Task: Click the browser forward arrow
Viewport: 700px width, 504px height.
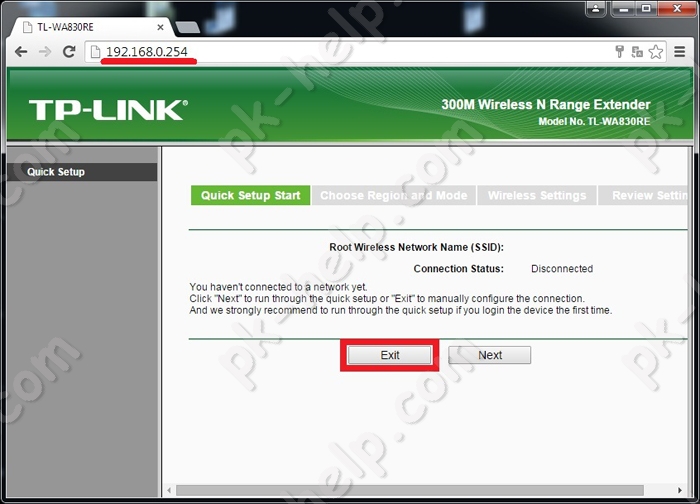Action: point(45,52)
